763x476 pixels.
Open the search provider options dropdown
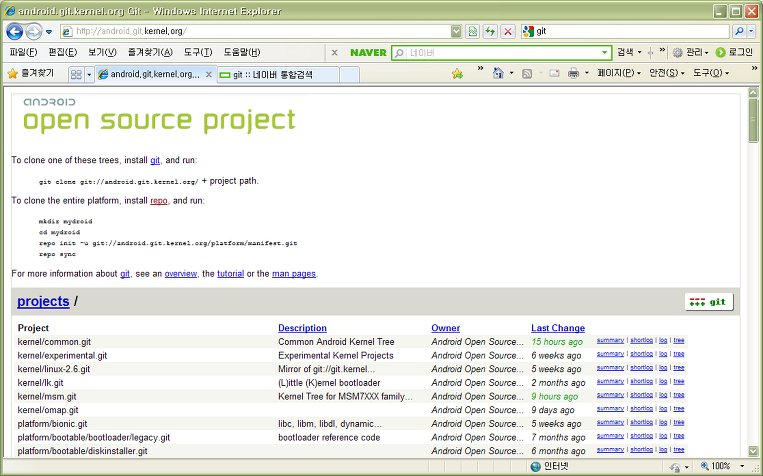pos(751,32)
